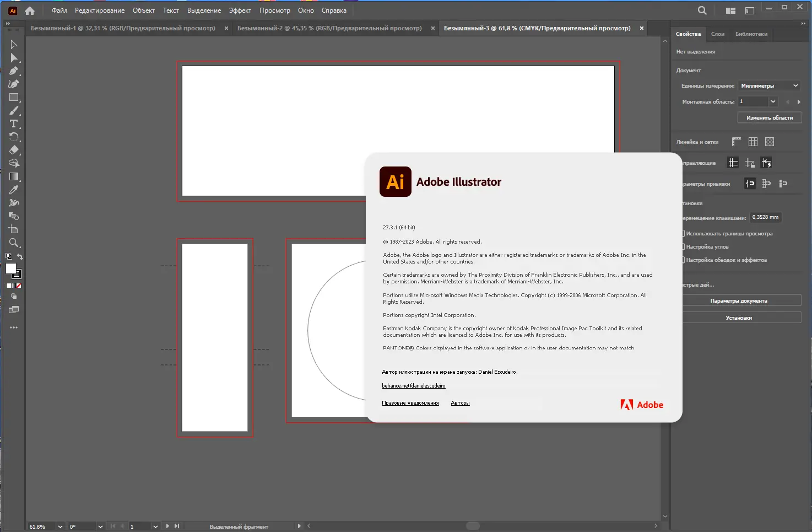Switch to the Слои tab
Viewport: 812px width, 532px height.
pyautogui.click(x=718, y=34)
